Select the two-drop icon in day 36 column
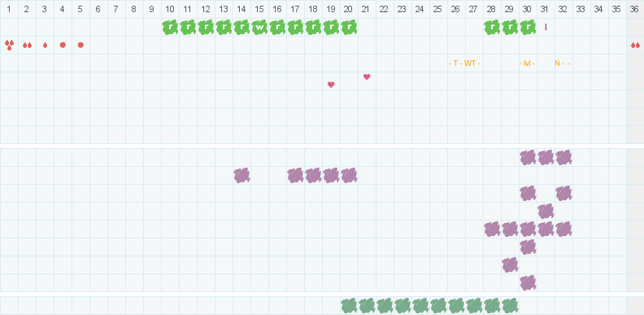The width and height of the screenshot is (644, 315). (x=635, y=46)
